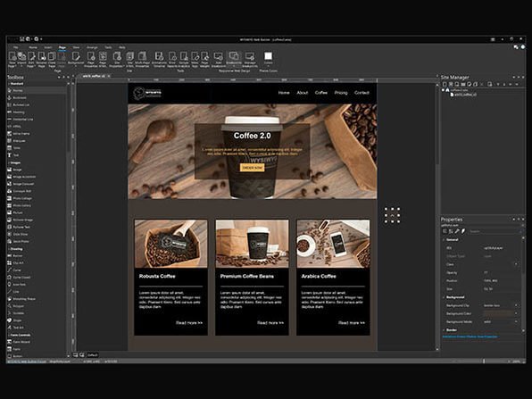This screenshot has width=532, height=399.
Task: Click the canvas vertical scrollbar
Action: point(437,217)
